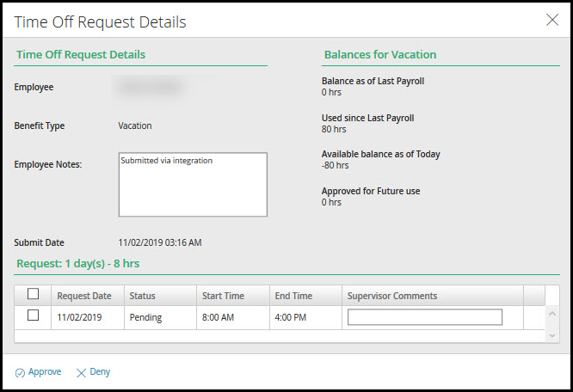Click the Start Time column header
Image resolution: width=573 pixels, height=392 pixels.
[223, 296]
